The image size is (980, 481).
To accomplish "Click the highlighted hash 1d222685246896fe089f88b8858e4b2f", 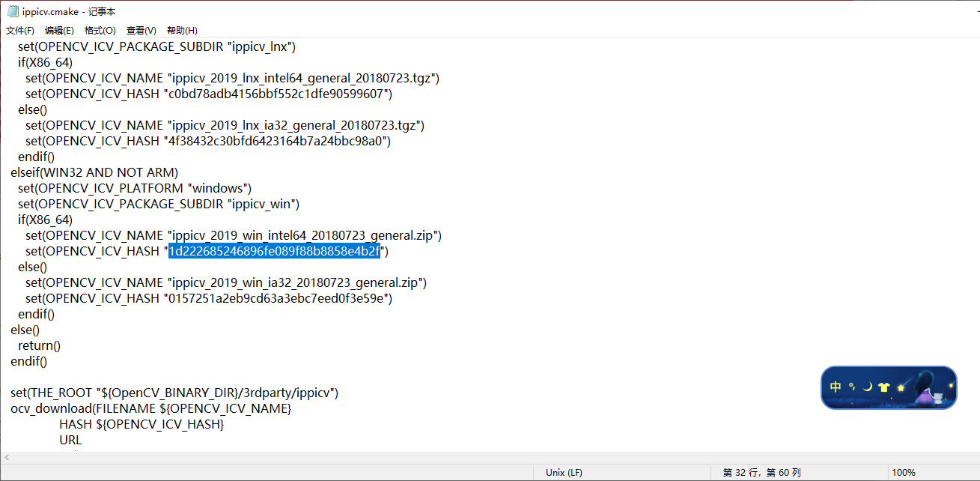I will point(274,251).
